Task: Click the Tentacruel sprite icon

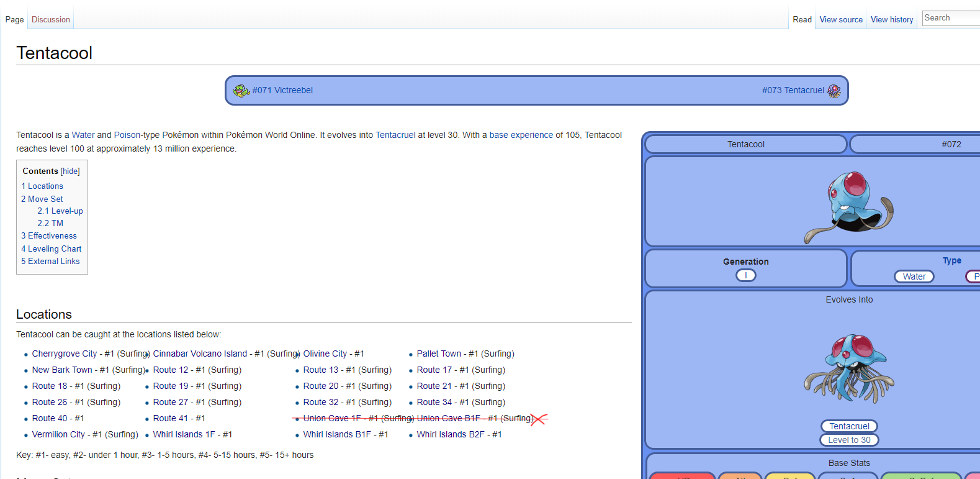Action: [x=834, y=91]
